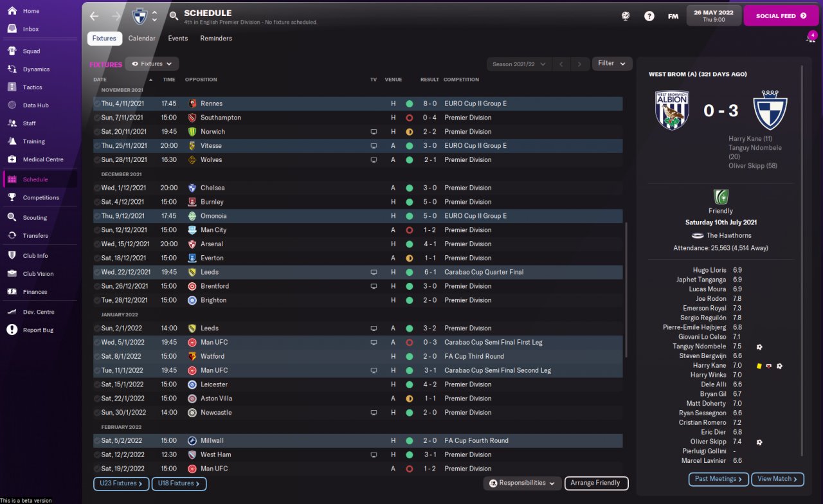Screen dimensions: 823x504
Task: Go back with the left arrow
Action: coord(95,16)
